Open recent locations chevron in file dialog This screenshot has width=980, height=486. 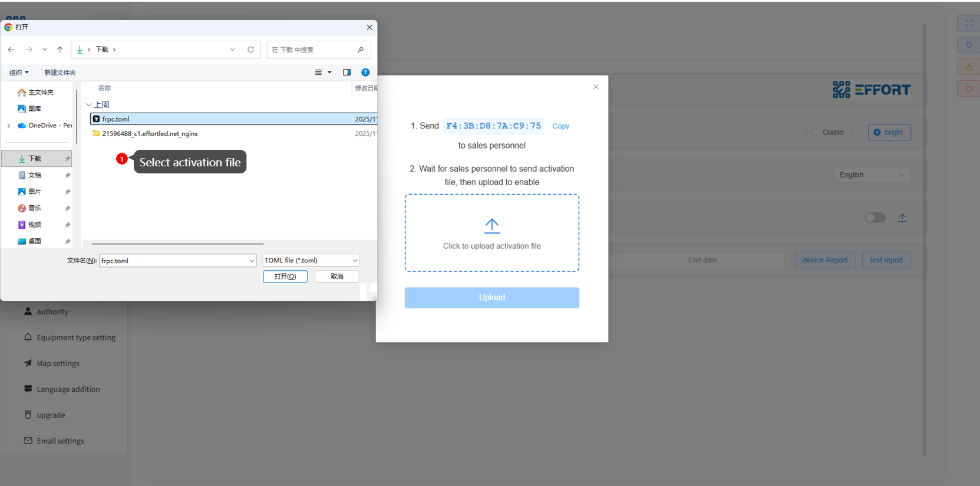(x=45, y=50)
